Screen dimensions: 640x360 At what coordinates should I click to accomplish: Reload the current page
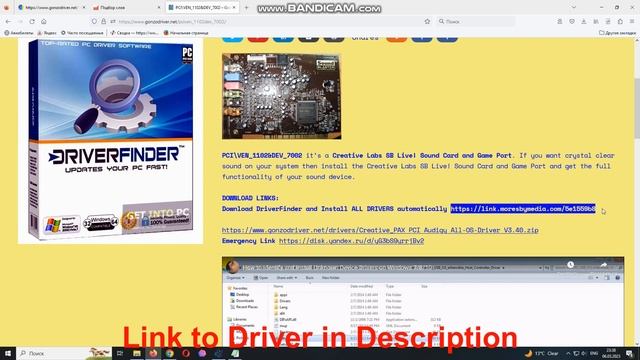(x=32, y=21)
